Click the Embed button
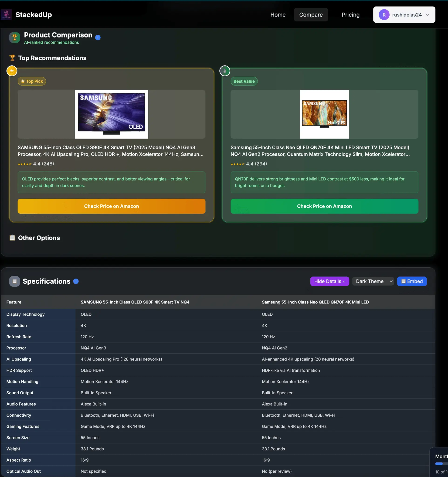Screen dimensions: 448x477 click(x=412, y=281)
